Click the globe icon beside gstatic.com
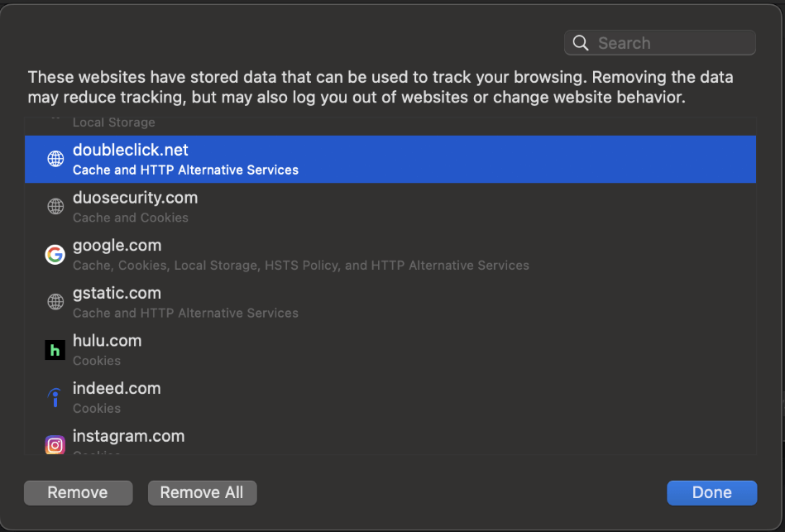The height and width of the screenshot is (532, 785). pyautogui.click(x=55, y=301)
